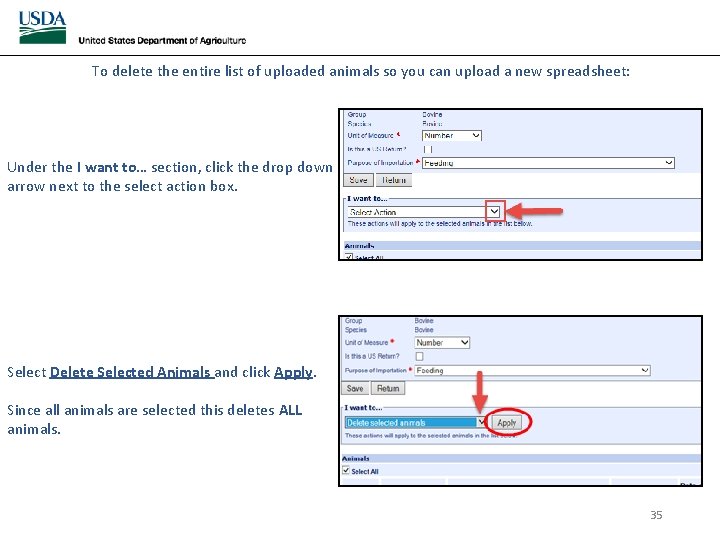The height and width of the screenshot is (540, 720).
Task: Toggle 'Is this a US Return?' checkbox in upper screenshot
Action: [x=428, y=149]
